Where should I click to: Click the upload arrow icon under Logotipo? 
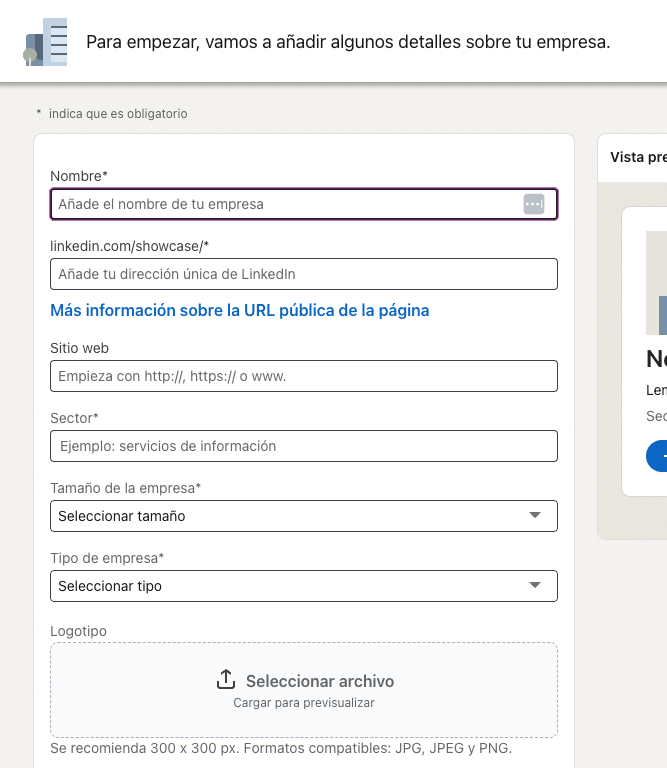[226, 680]
